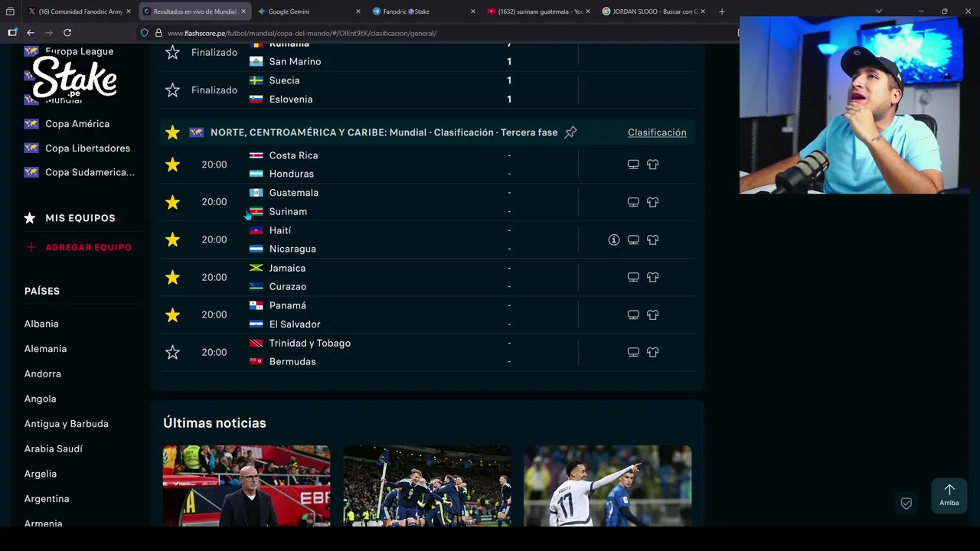Open a new browser tab

(721, 11)
